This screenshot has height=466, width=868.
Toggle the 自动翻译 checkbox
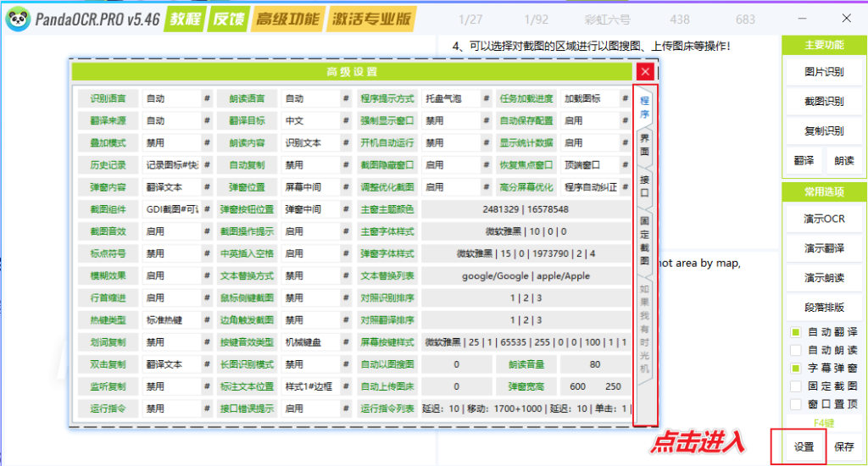click(795, 332)
